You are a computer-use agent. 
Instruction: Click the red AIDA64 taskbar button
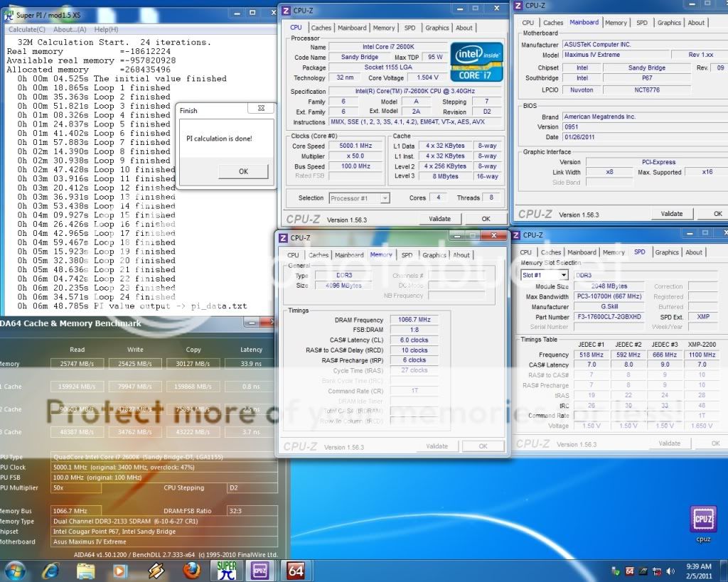[x=296, y=571]
